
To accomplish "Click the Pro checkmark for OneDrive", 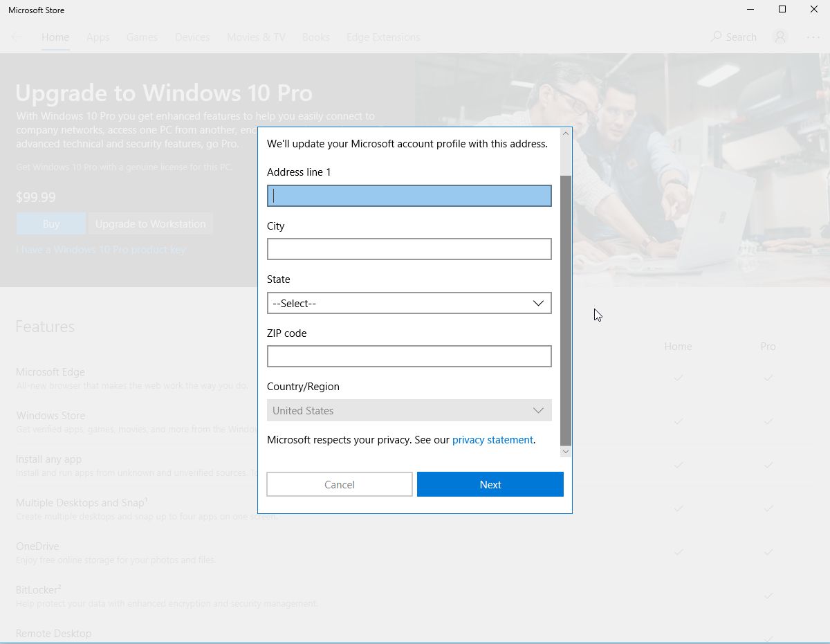I will click(x=768, y=553).
